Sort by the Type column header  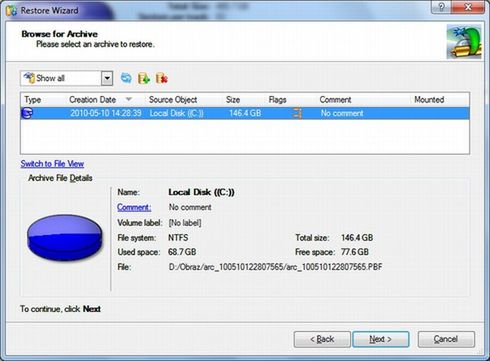click(33, 100)
